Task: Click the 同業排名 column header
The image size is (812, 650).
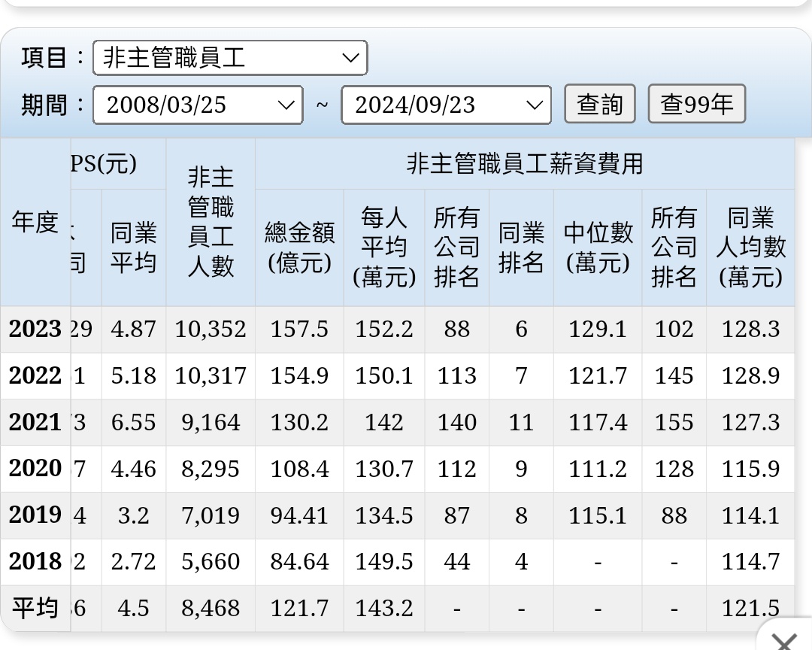Action: click(521, 248)
